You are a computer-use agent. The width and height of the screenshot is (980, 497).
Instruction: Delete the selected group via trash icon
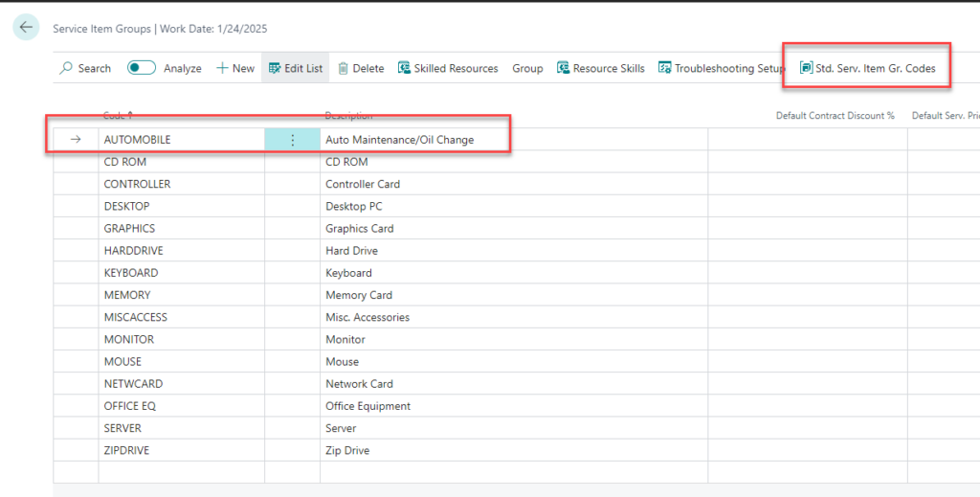[x=361, y=68]
